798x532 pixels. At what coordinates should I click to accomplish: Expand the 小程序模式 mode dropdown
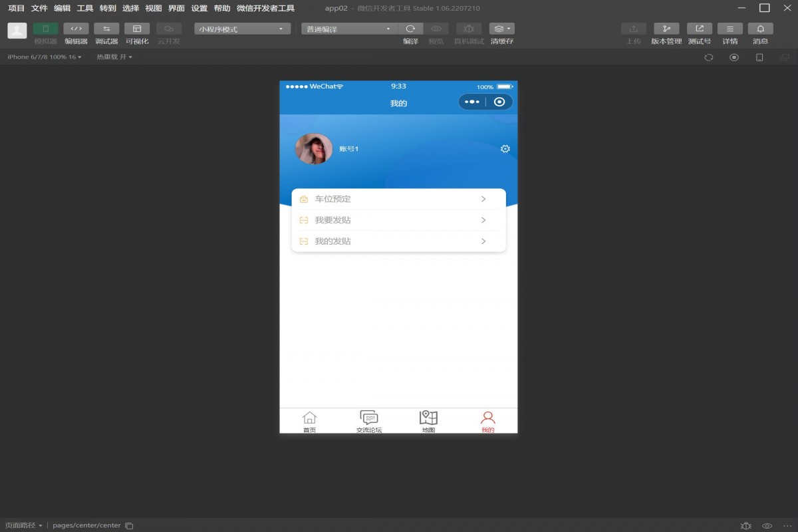pos(242,29)
